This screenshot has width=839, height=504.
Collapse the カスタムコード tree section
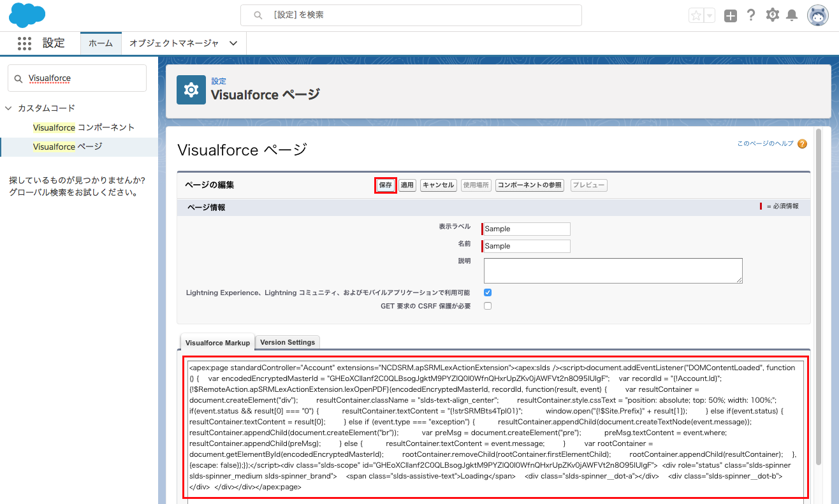pos(9,108)
